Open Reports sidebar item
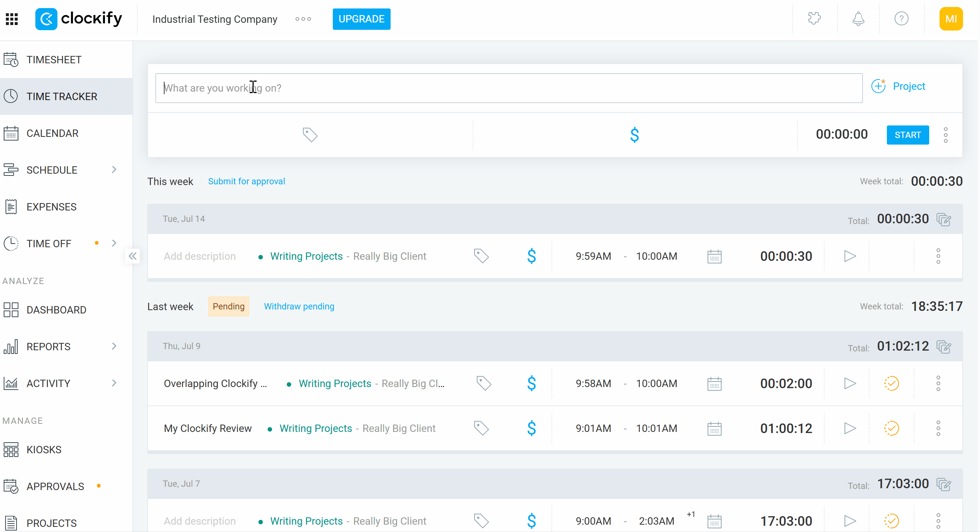The height and width of the screenshot is (532, 980). [x=49, y=347]
